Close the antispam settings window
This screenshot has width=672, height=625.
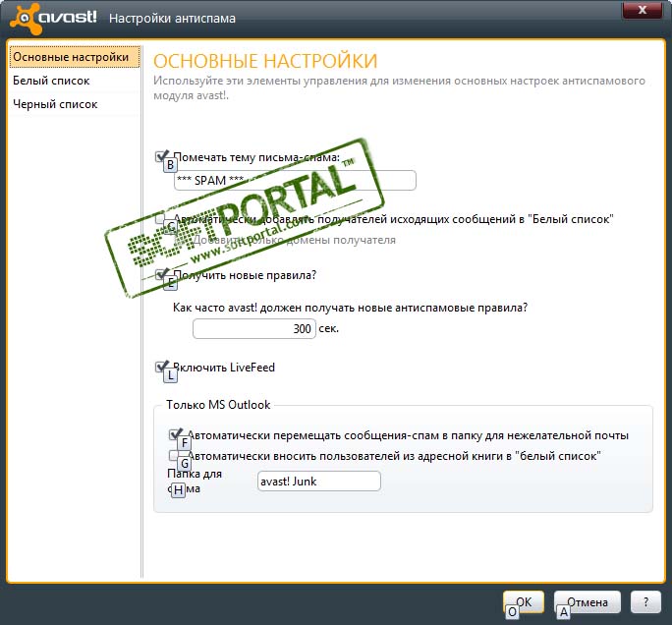pos(642,10)
